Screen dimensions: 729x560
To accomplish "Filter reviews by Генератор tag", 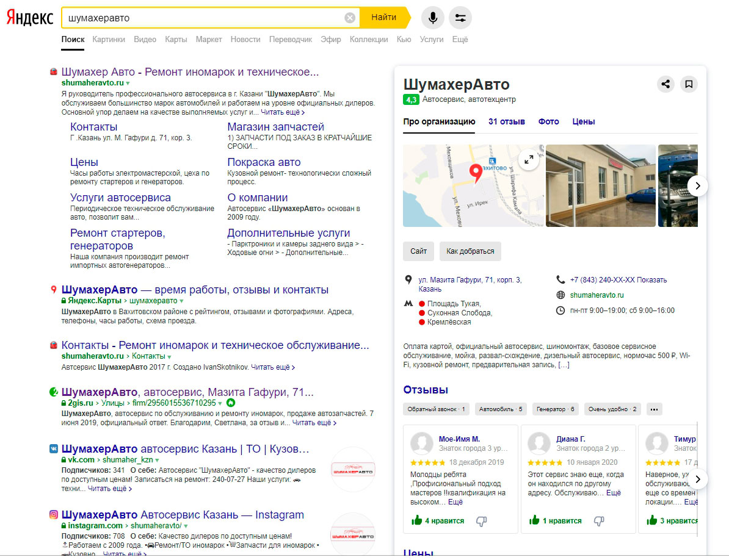I will 555,409.
